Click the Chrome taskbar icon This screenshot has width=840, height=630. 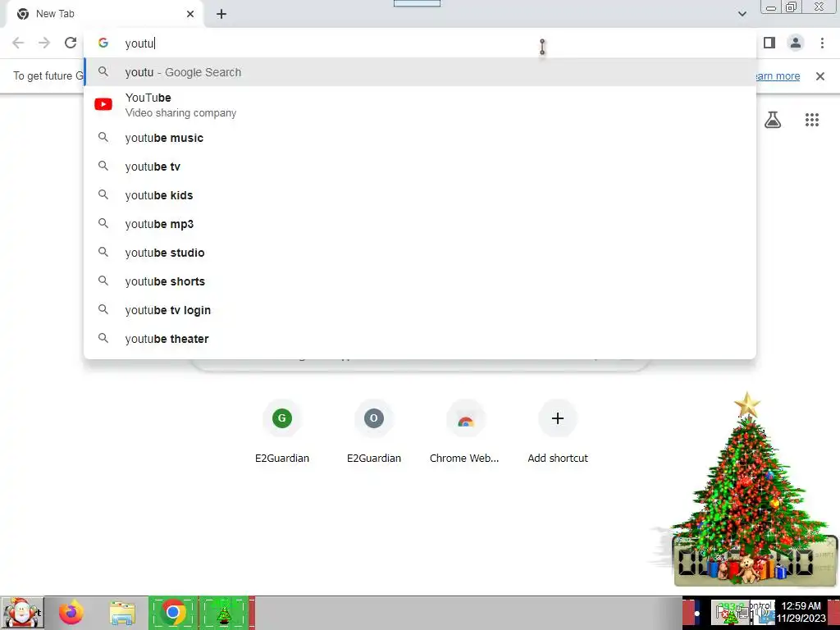[172, 614]
